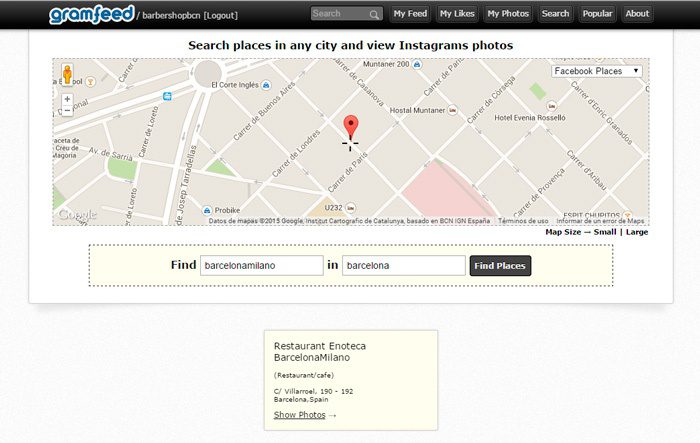Image resolution: width=700 pixels, height=443 pixels.
Task: Click U232 hotel icon on map
Action: point(351,208)
